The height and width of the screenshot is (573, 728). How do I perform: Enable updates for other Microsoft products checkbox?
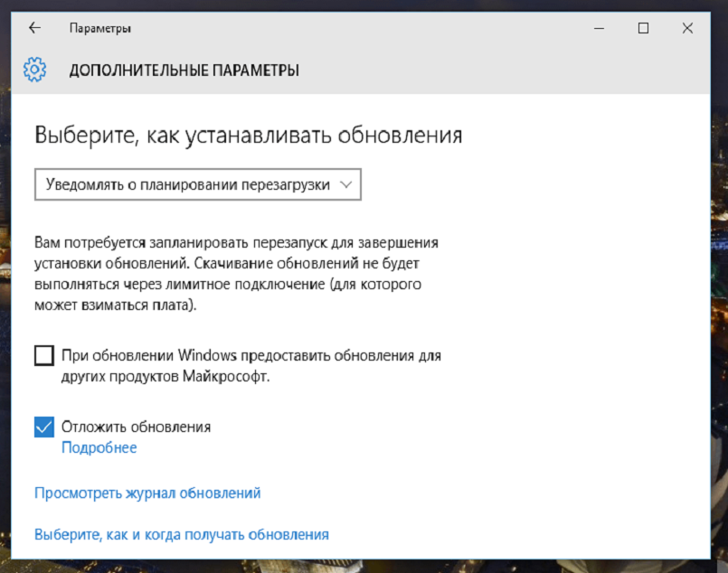tap(44, 356)
